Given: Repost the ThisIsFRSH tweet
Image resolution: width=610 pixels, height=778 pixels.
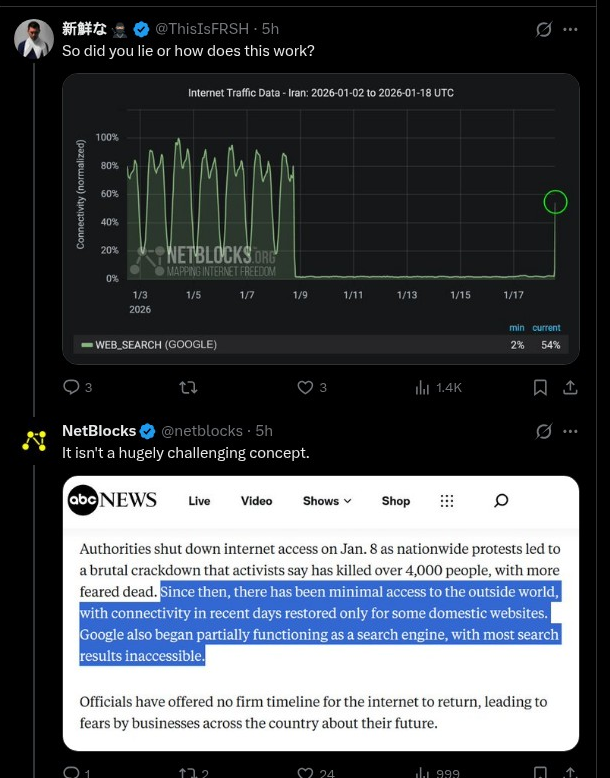Looking at the screenshot, I should (187, 387).
